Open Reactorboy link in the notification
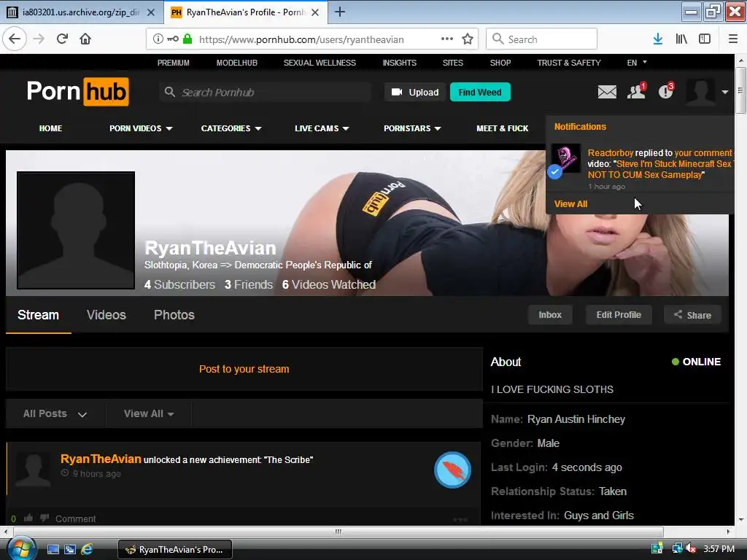 pyautogui.click(x=611, y=153)
